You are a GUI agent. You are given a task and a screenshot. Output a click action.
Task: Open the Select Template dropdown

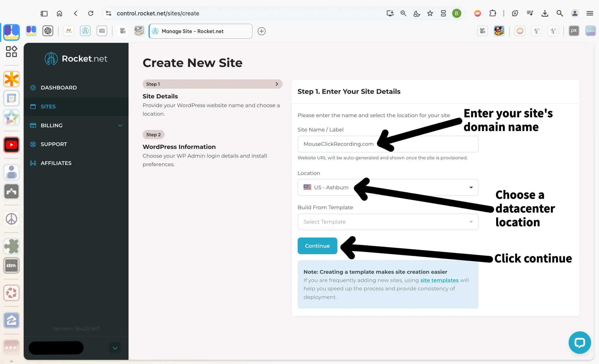point(388,222)
